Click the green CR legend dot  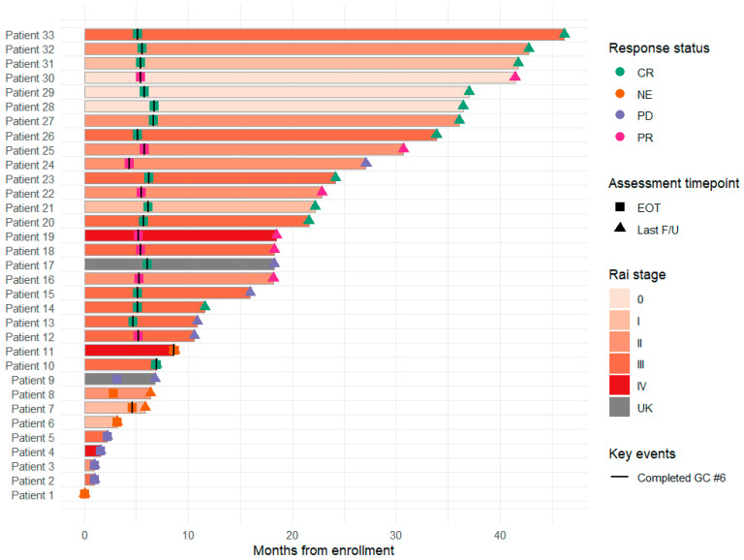[x=620, y=72]
